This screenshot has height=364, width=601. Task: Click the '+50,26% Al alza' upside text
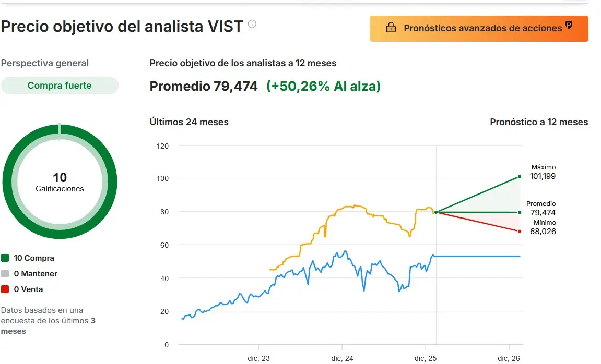[x=323, y=86]
